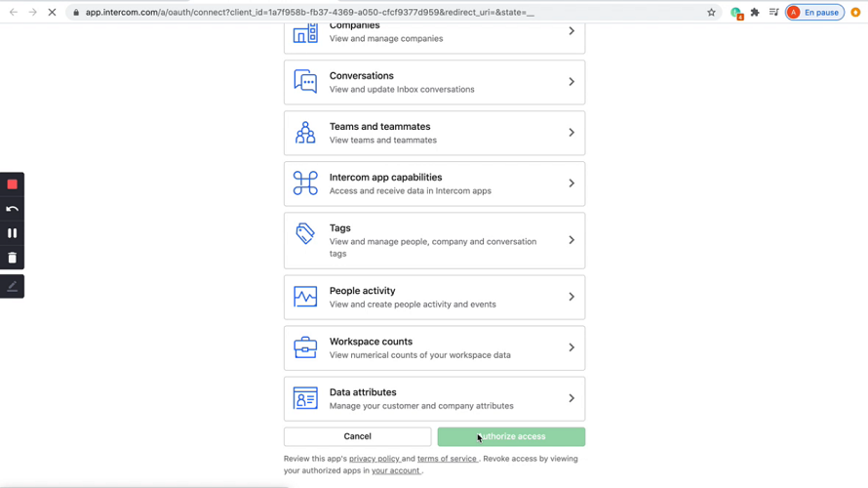Viewport: 868px width, 488px height.
Task: Click the Tags label icon
Action: point(305,233)
